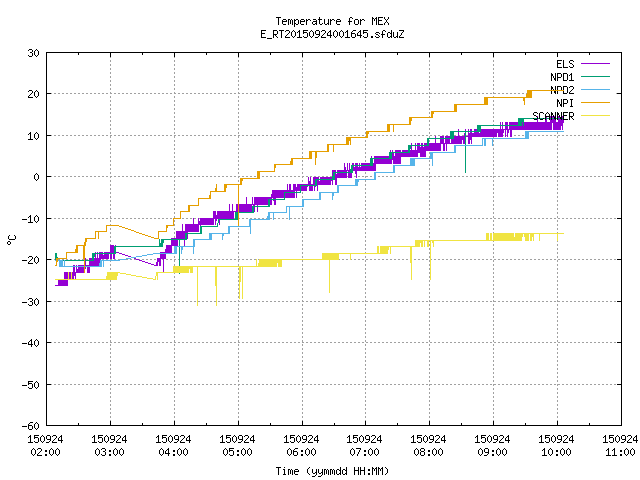The width and height of the screenshot is (640, 480).
Task: Click the x-axis tick label 07:00
Action: (364, 452)
